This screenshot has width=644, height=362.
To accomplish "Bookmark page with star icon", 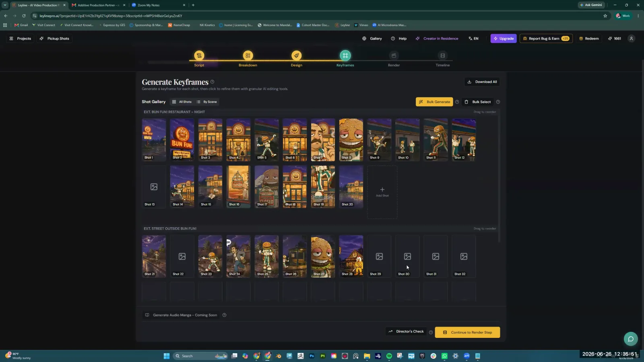I will (605, 16).
